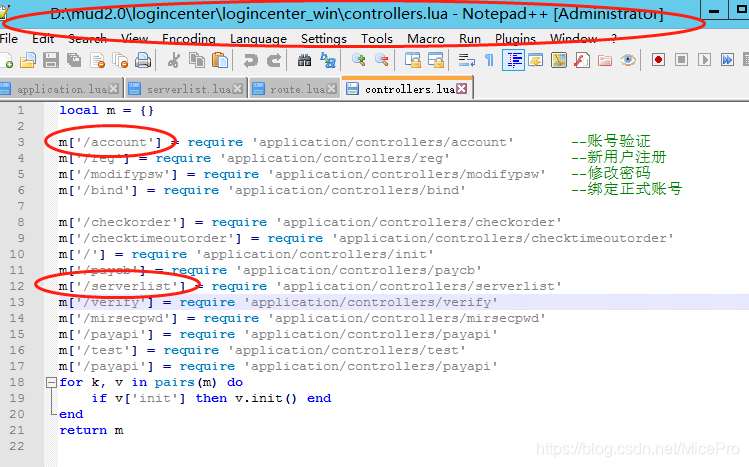The width and height of the screenshot is (749, 467).
Task: Open the Search menu
Action: click(87, 38)
